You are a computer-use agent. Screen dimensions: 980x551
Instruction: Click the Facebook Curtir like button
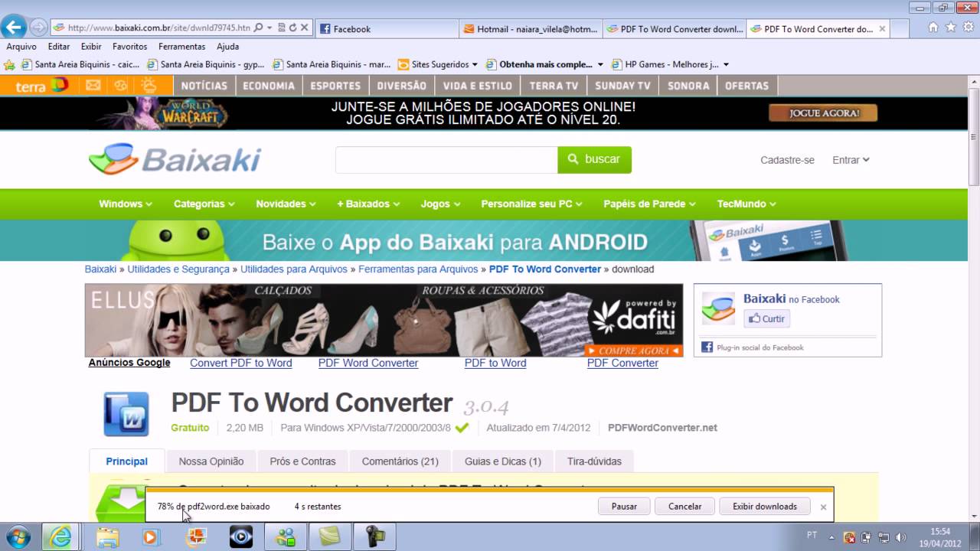766,318
